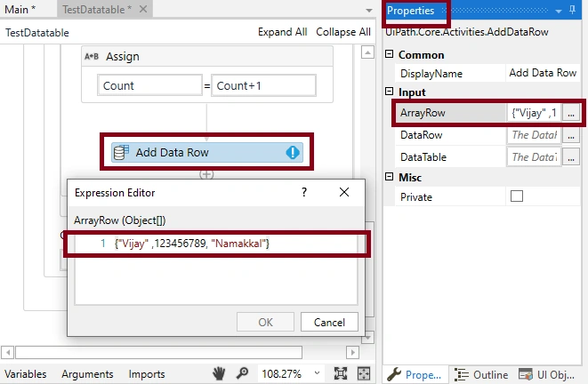The height and width of the screenshot is (384, 588).
Task: Click the designer scroll up arrow
Action: 367,52
